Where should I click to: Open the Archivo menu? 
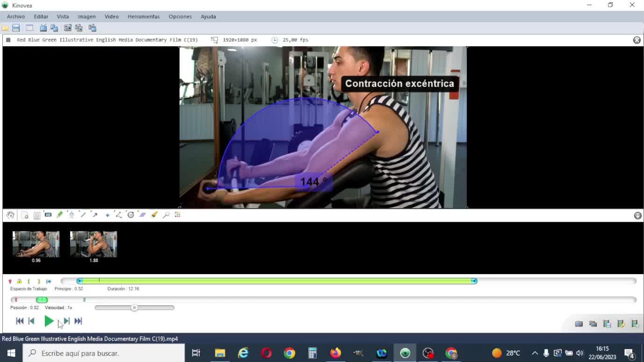(x=16, y=16)
